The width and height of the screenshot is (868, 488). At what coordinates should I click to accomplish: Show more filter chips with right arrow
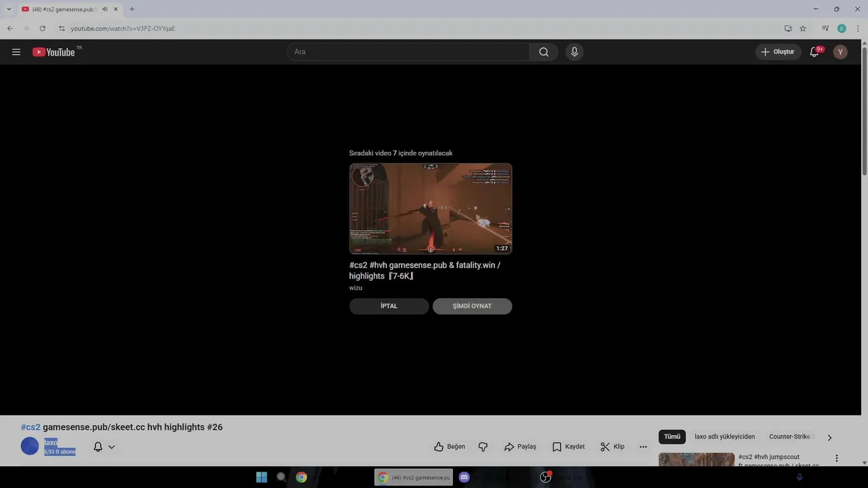point(829,437)
